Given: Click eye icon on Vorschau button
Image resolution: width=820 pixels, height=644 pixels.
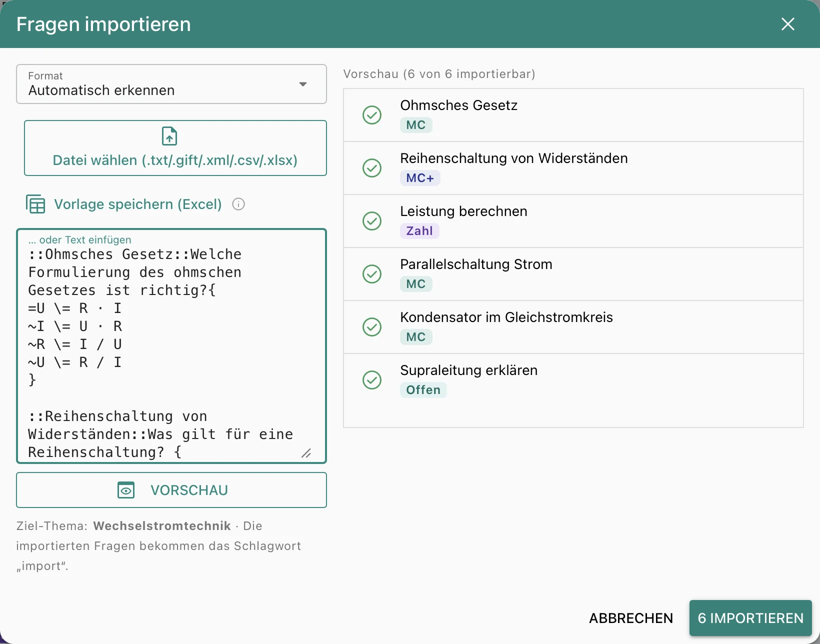Looking at the screenshot, I should click(x=126, y=490).
